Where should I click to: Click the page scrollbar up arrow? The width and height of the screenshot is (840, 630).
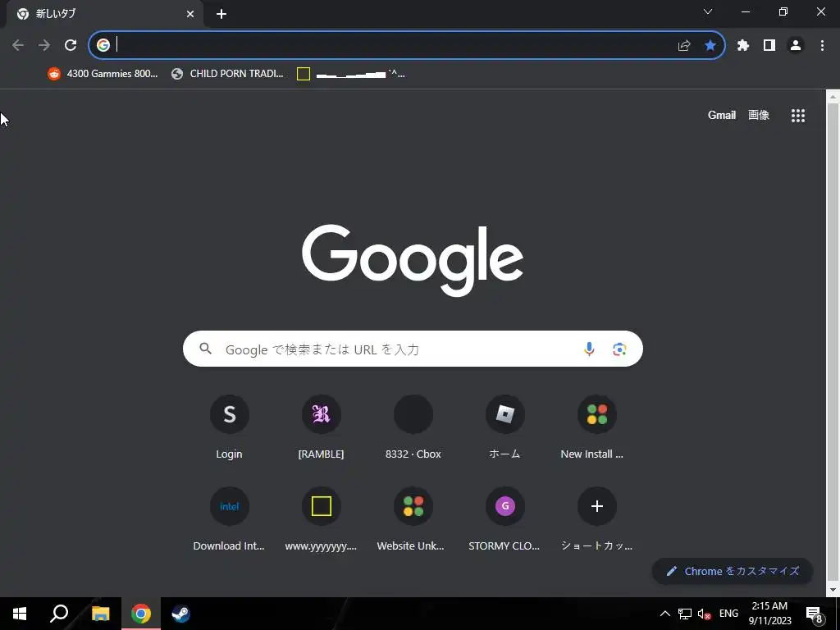(833, 97)
